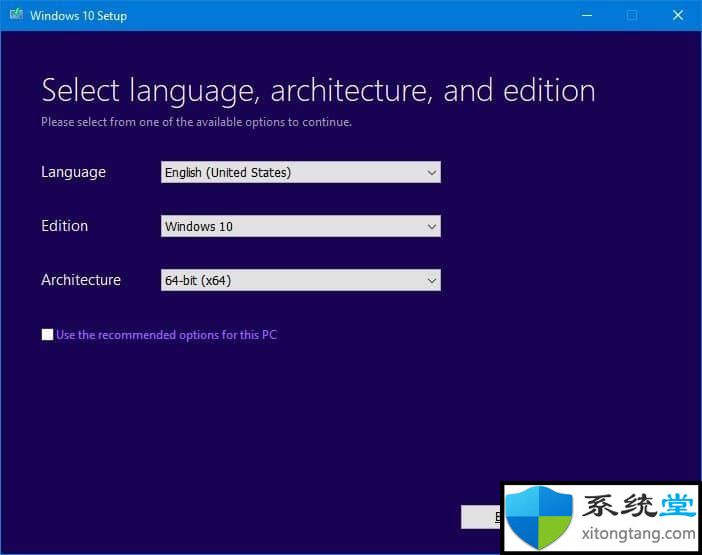702x555 pixels.
Task: Open the Edition dropdown showing Windows 10
Action: point(300,226)
